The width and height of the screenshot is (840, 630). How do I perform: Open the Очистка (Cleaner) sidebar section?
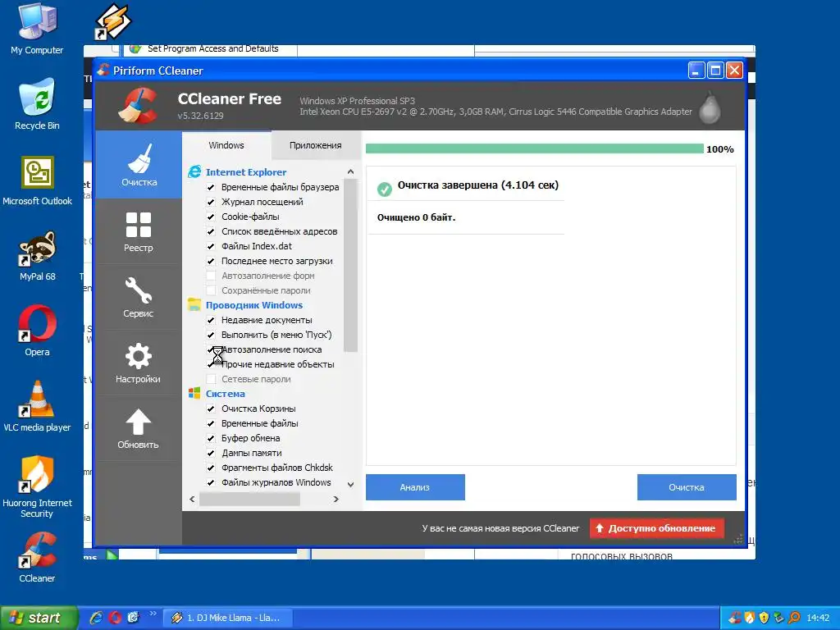tap(139, 165)
